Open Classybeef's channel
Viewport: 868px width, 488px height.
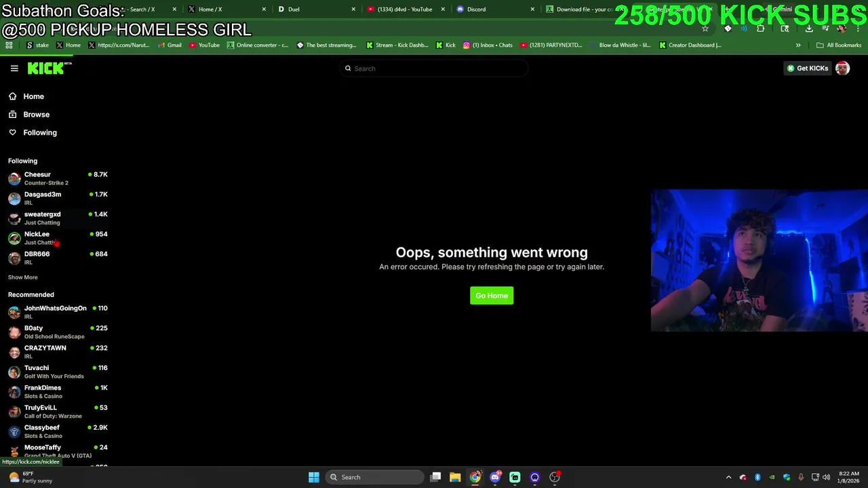[x=58, y=431]
